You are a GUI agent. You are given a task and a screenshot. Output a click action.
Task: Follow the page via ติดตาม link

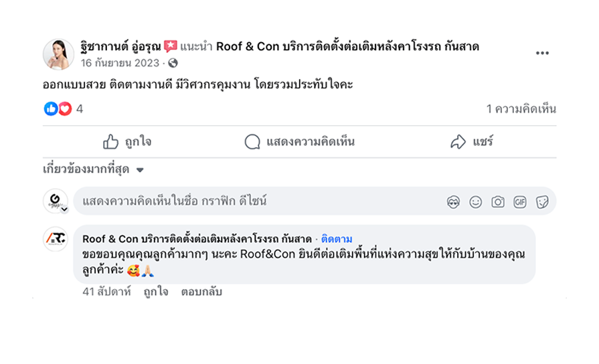pos(337,239)
